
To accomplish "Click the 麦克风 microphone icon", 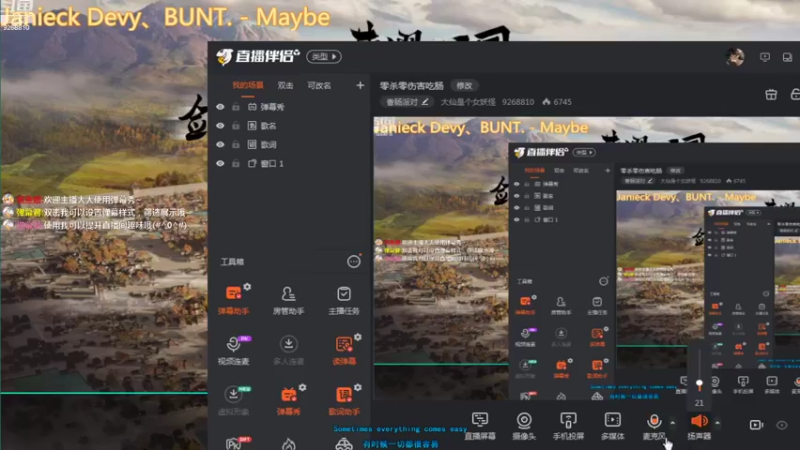I will click(x=654, y=421).
